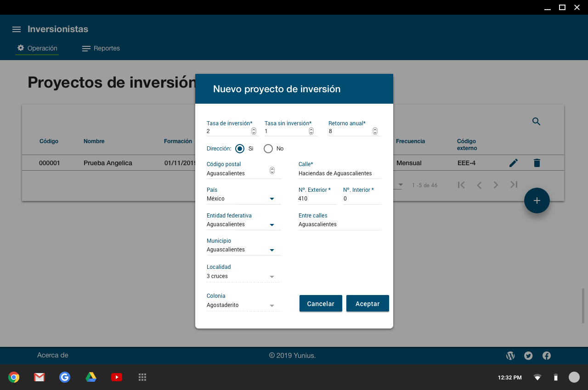Select the 'Si' radio for Dirección
The image size is (588, 390).
click(239, 149)
